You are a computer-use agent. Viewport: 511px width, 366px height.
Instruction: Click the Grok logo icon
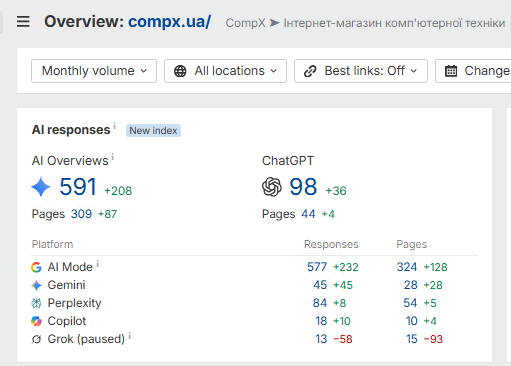[36, 339]
